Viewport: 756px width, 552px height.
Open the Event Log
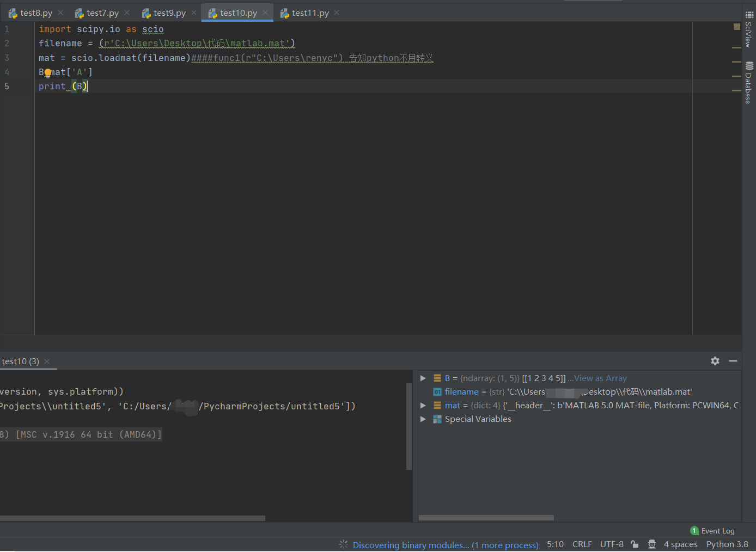pyautogui.click(x=718, y=531)
